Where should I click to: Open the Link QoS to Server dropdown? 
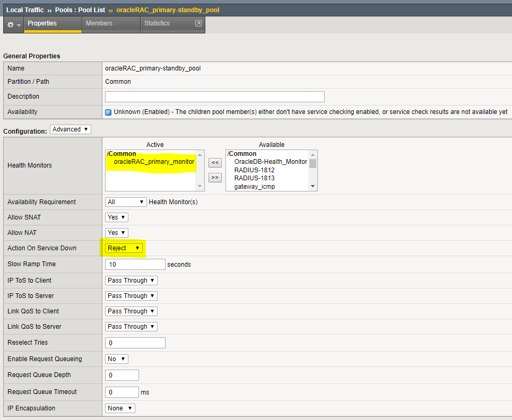tap(131, 326)
